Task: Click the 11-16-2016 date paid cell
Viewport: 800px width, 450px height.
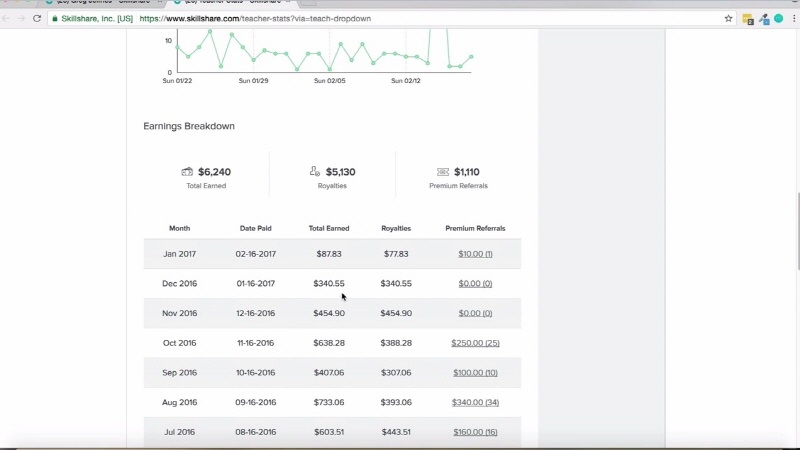Action: coord(256,343)
